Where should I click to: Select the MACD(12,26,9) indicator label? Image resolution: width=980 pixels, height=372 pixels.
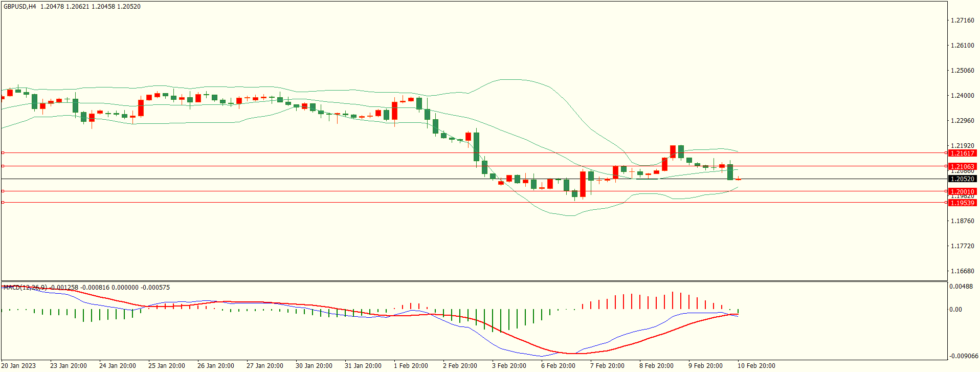[25, 288]
